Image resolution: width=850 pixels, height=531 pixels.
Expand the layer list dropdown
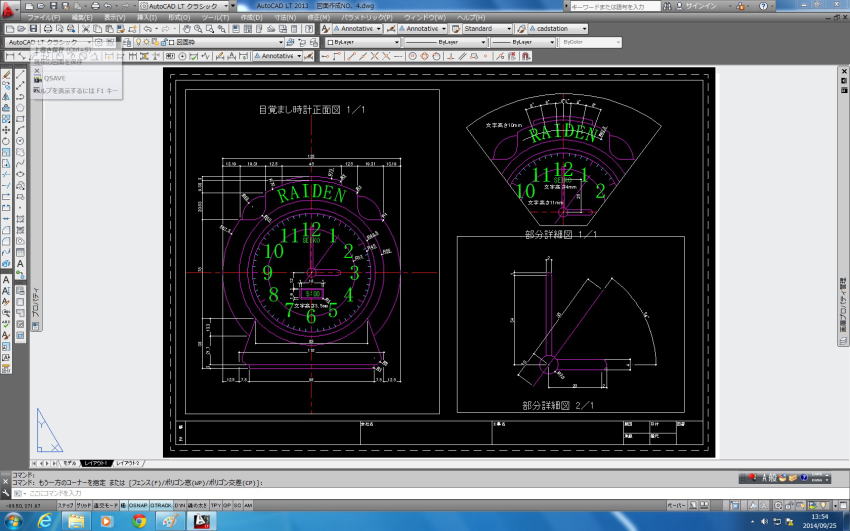(x=281, y=42)
